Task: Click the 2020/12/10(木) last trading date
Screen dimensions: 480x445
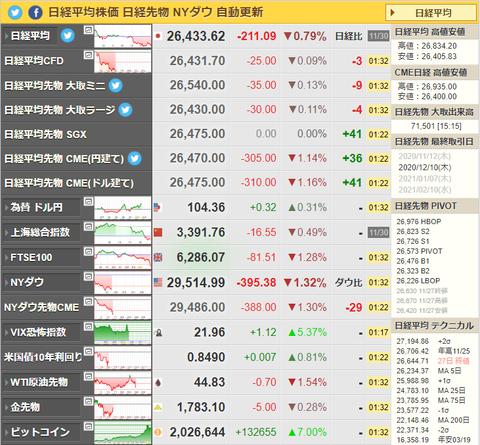Action: pyautogui.click(x=425, y=167)
